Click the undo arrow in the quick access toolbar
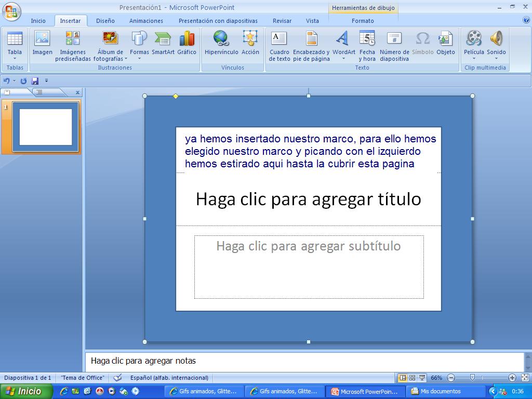532x399 pixels. point(6,81)
